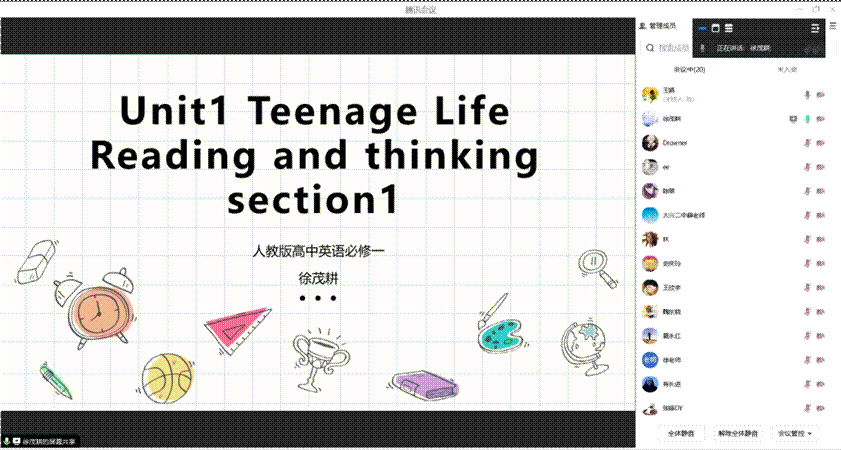Toggle microphone for participant ee
Image resolution: width=841 pixels, height=450 pixels.
[807, 167]
